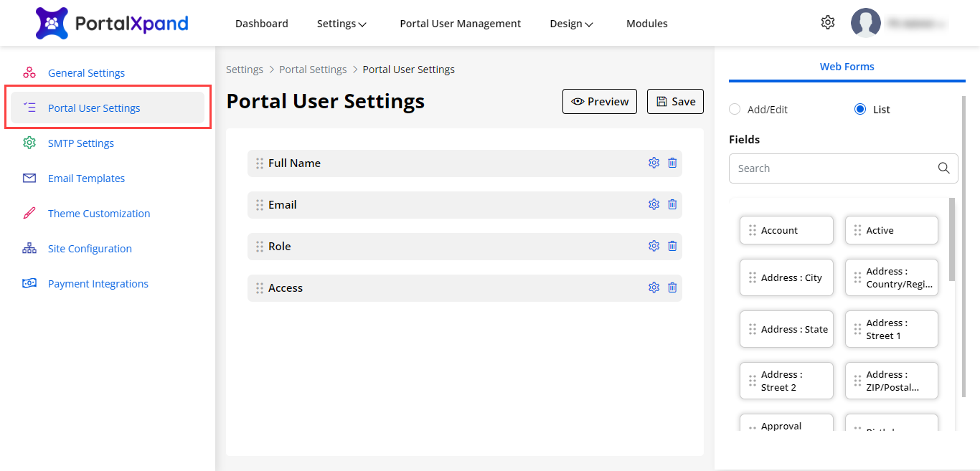
Task: Open SMTP Settings in sidebar
Action: point(80,143)
